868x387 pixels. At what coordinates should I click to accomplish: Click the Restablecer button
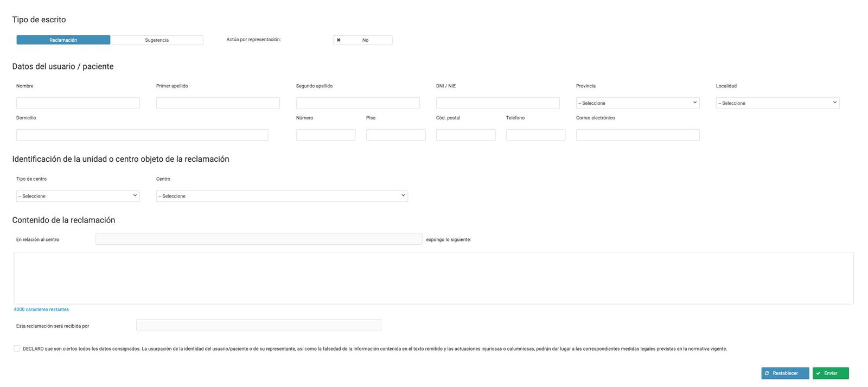tap(784, 373)
